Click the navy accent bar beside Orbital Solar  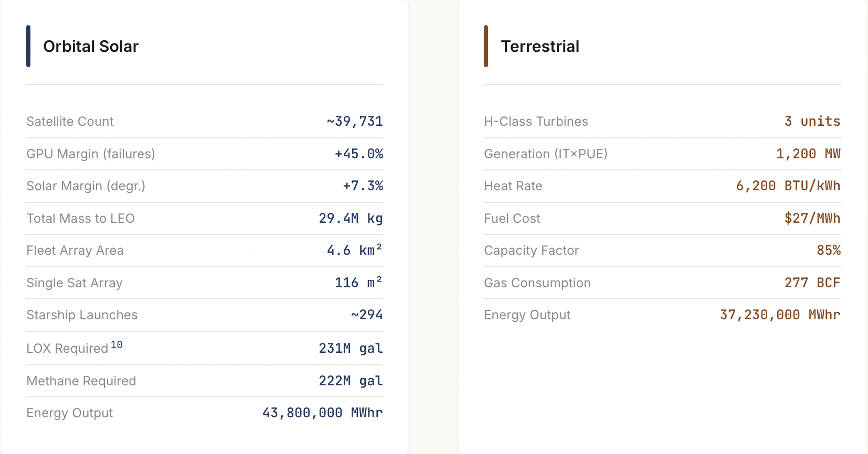click(28, 46)
